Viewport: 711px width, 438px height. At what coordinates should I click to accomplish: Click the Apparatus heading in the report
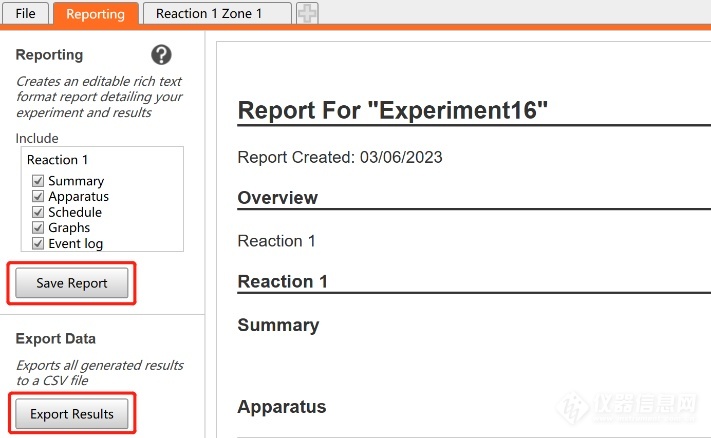281,407
